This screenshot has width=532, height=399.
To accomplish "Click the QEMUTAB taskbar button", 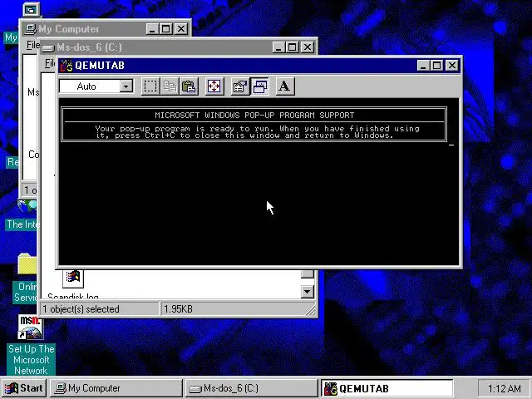I will (387, 388).
